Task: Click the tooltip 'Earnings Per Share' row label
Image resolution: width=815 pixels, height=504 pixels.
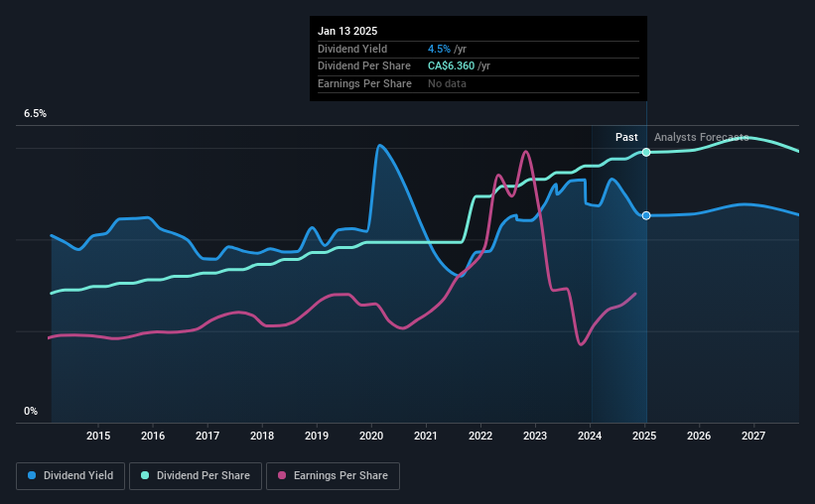Action: coord(364,83)
